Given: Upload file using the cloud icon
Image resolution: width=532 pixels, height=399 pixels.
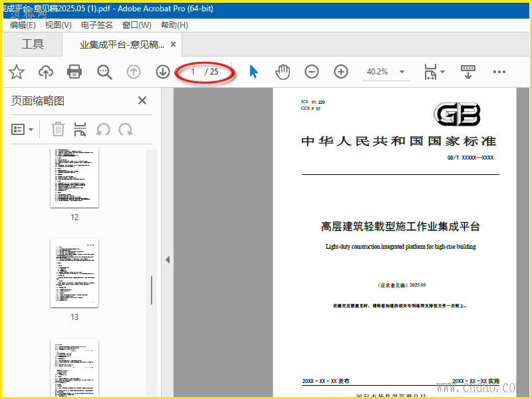Looking at the screenshot, I should pyautogui.click(x=45, y=72).
